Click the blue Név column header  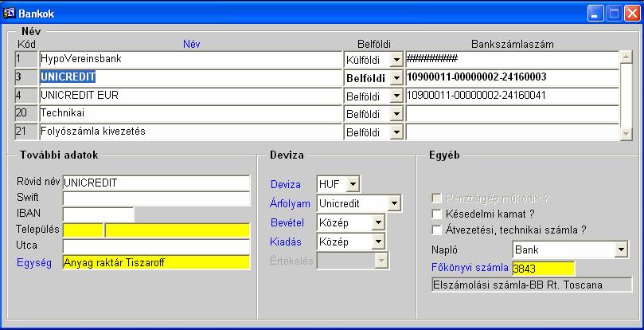click(191, 44)
